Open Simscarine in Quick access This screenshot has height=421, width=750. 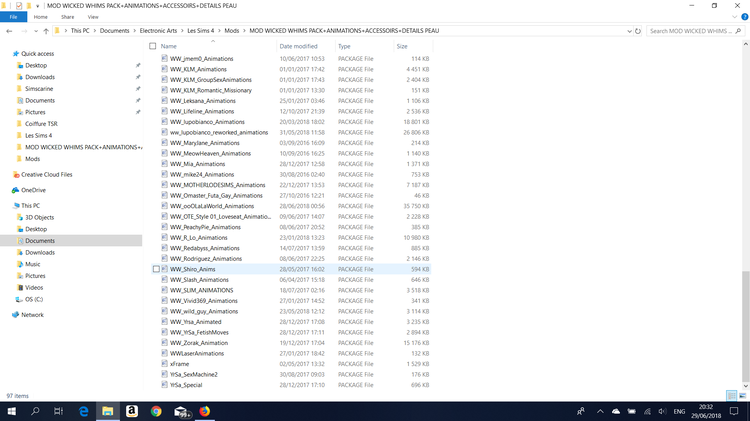39,89
